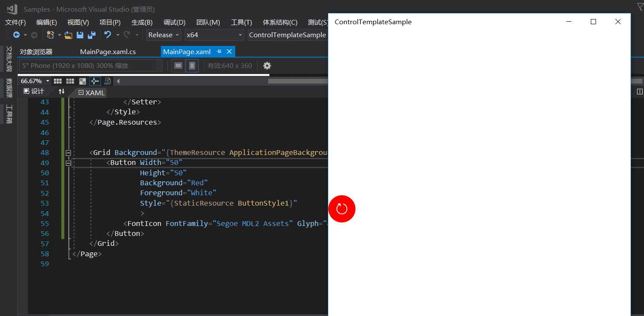Viewport: 644px width, 316px height.
Task: Switch to landscape orientation
Action: point(178,66)
